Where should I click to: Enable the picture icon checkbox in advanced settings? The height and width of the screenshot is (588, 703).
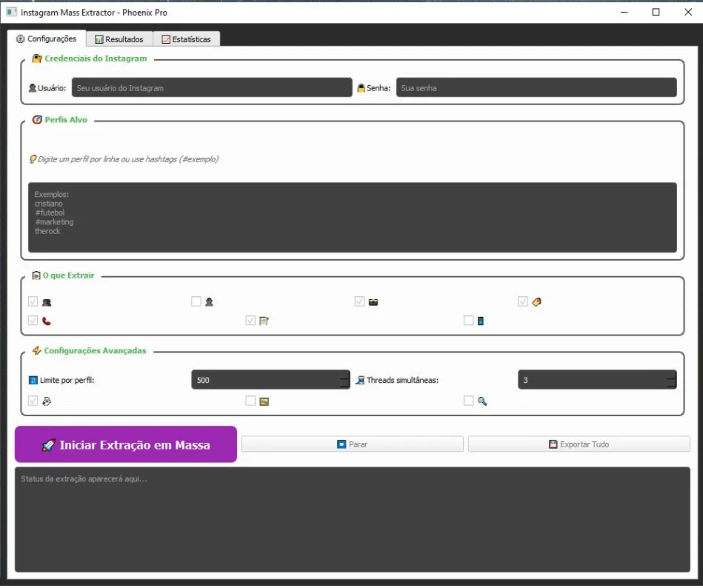[250, 401]
